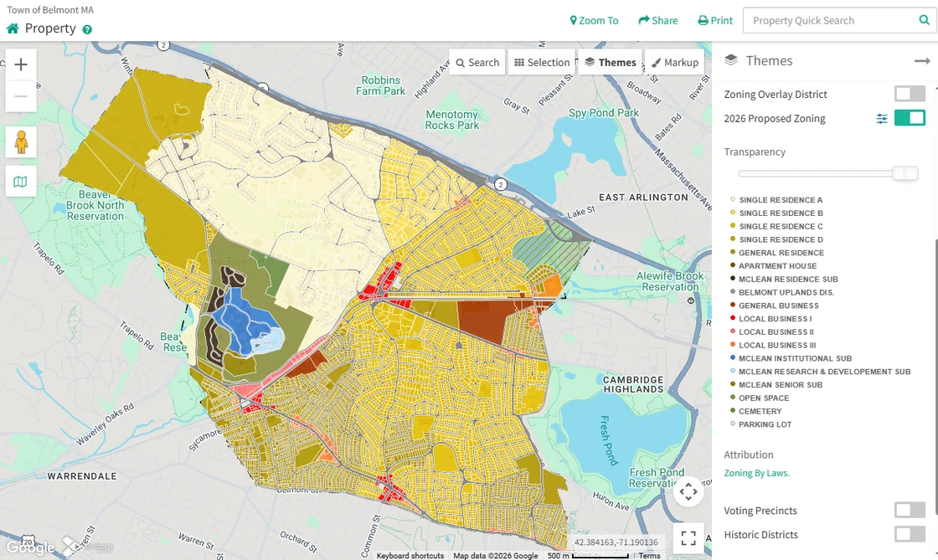
Task: Click the Menotomy Rocks Park map label
Action: [x=452, y=120]
